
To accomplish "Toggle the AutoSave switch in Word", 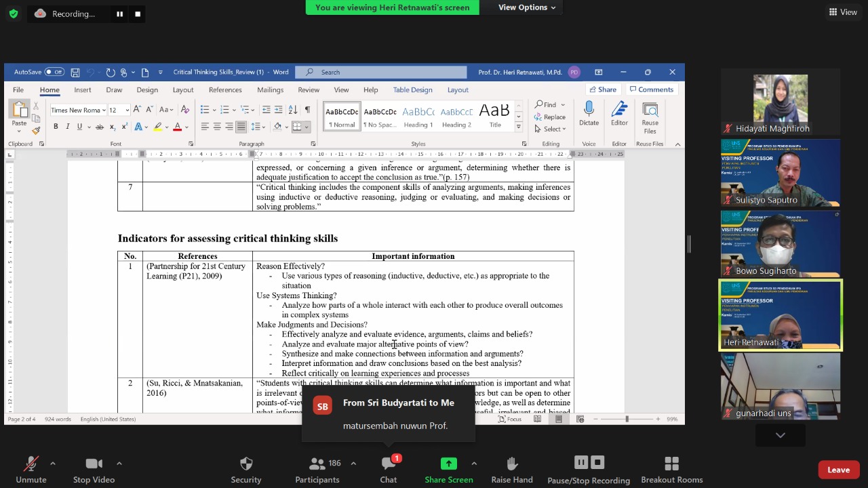I will (54, 72).
